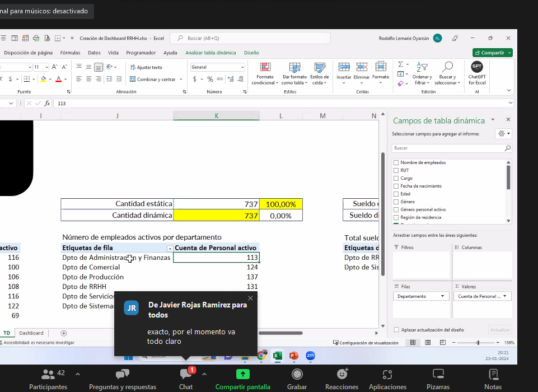This screenshot has width=538, height=392.
Task: Check the RUT field
Action: 396,170
